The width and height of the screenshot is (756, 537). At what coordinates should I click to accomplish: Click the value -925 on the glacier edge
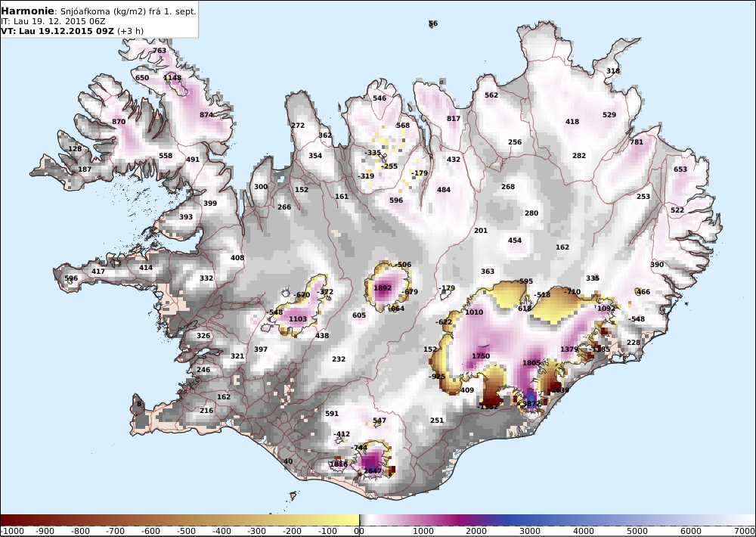[x=437, y=377]
